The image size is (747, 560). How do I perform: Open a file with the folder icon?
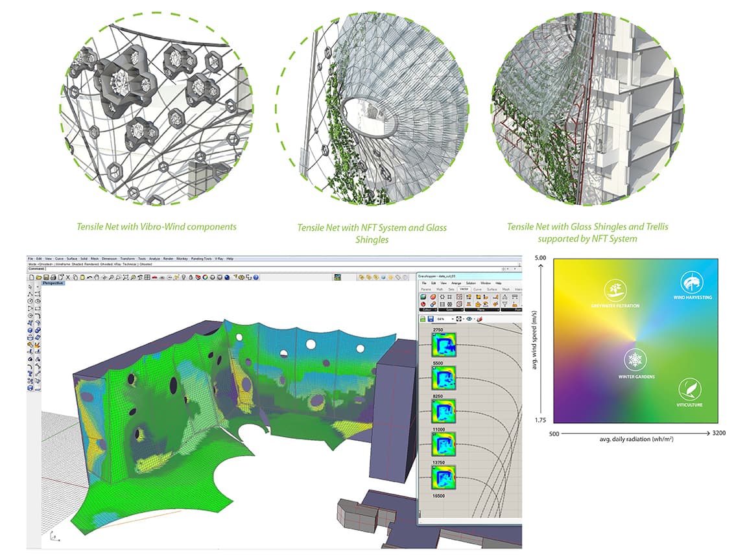coord(39,277)
